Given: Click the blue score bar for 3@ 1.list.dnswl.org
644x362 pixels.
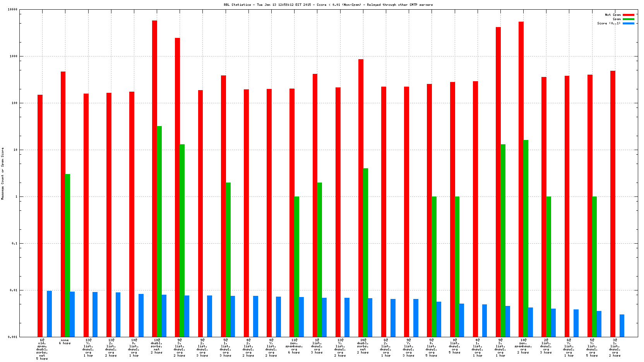Looking at the screenshot, I should (622, 326).
